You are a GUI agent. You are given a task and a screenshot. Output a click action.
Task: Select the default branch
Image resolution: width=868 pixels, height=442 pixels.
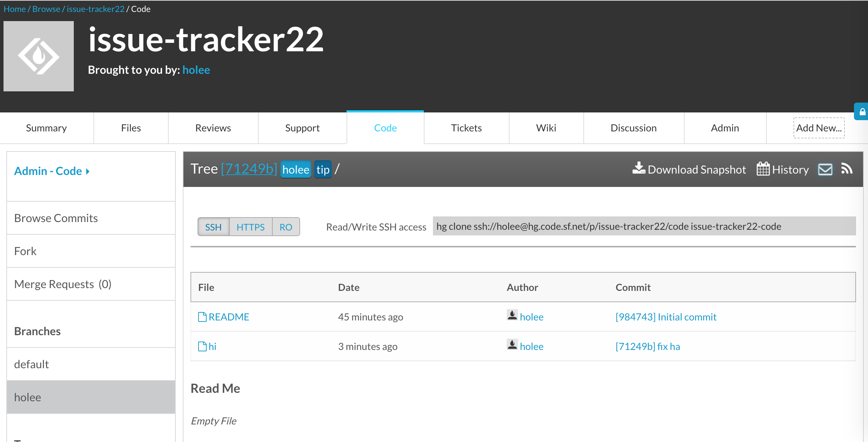coord(32,364)
